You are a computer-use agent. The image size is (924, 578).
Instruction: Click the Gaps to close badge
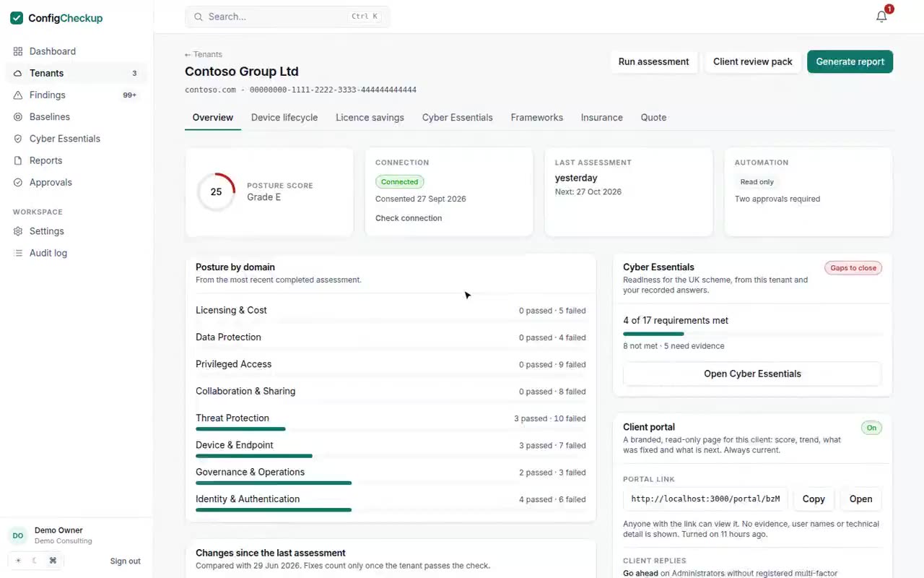[x=853, y=268]
